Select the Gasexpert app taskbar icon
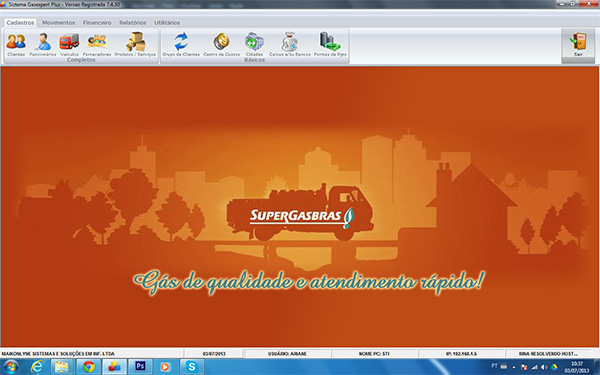 point(114,367)
